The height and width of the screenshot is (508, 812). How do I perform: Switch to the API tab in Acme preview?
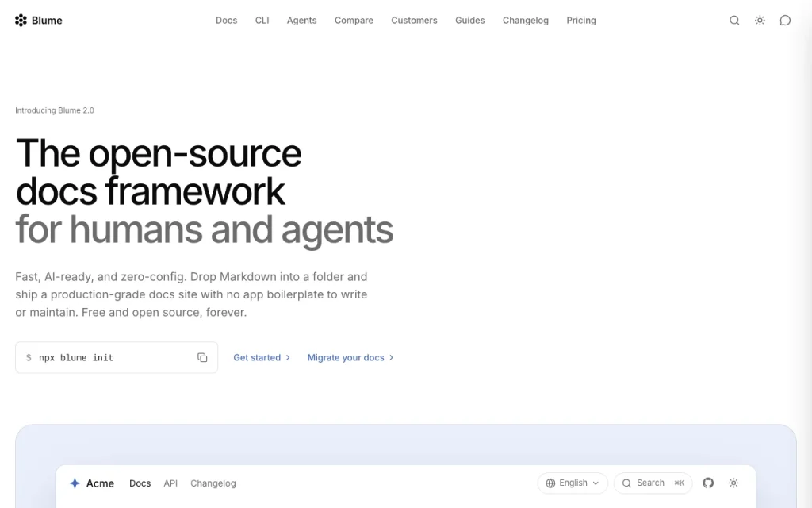click(170, 483)
